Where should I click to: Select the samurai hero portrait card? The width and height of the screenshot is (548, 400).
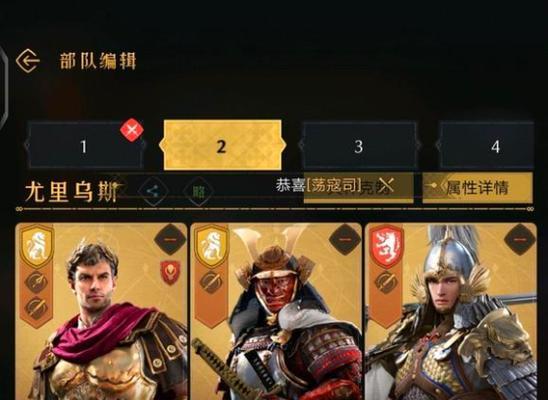276,311
